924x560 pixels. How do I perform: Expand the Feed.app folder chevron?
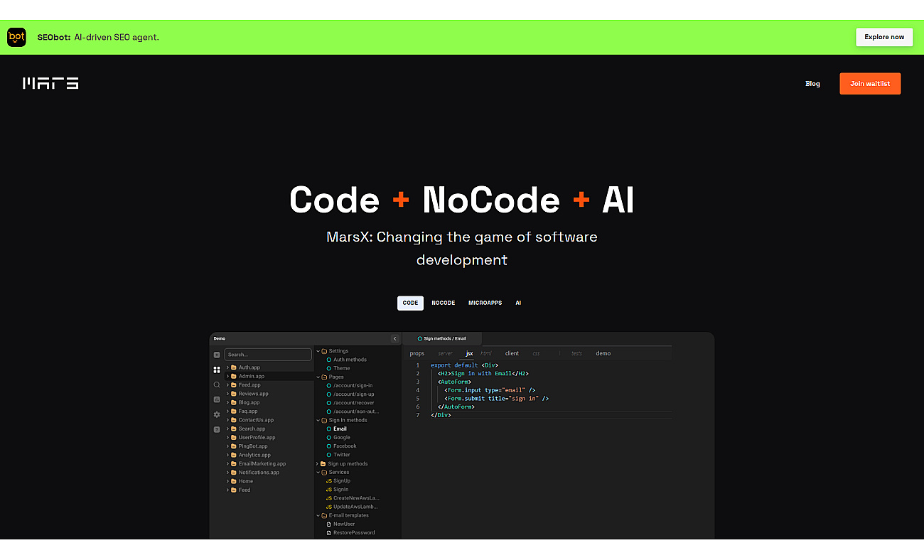coord(227,384)
